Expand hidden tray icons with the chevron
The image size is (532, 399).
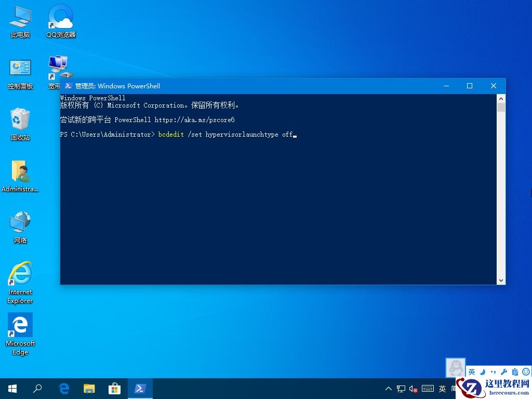389,389
